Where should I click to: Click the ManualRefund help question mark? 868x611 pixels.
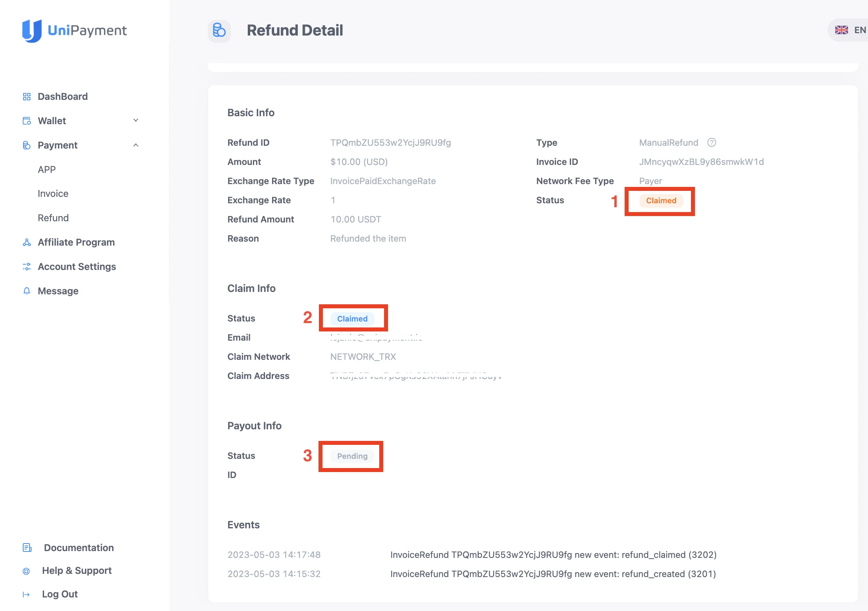pos(712,143)
